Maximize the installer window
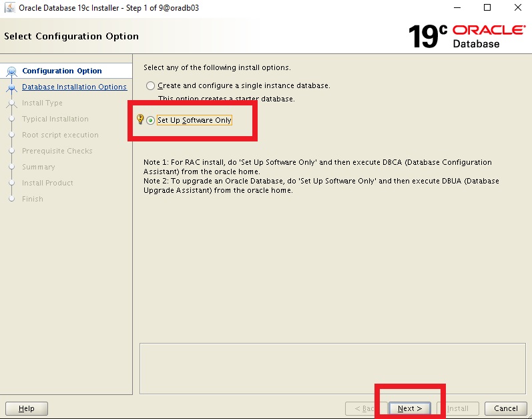Screen dimensions: 532x419 click(x=487, y=7)
